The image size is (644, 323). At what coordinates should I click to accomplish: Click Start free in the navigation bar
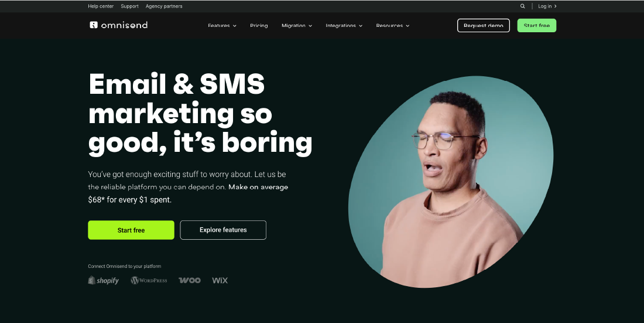(x=536, y=26)
